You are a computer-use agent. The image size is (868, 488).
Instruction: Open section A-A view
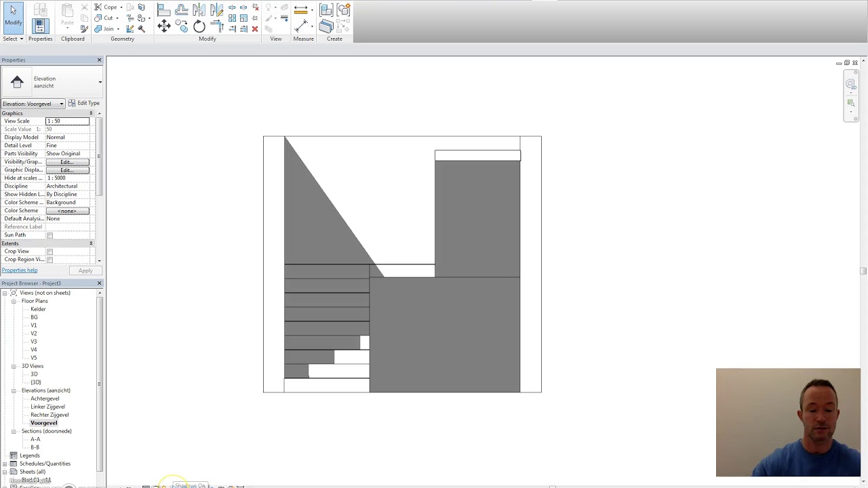click(35, 439)
